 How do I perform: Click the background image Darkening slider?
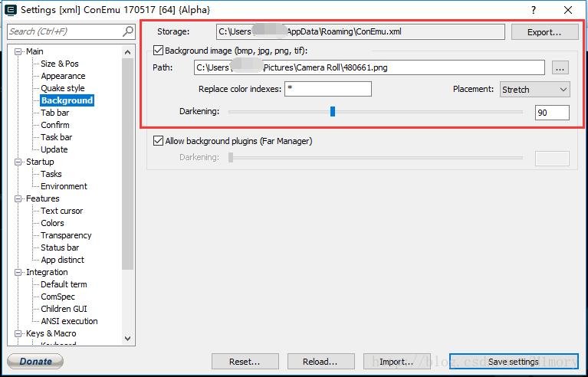point(376,112)
